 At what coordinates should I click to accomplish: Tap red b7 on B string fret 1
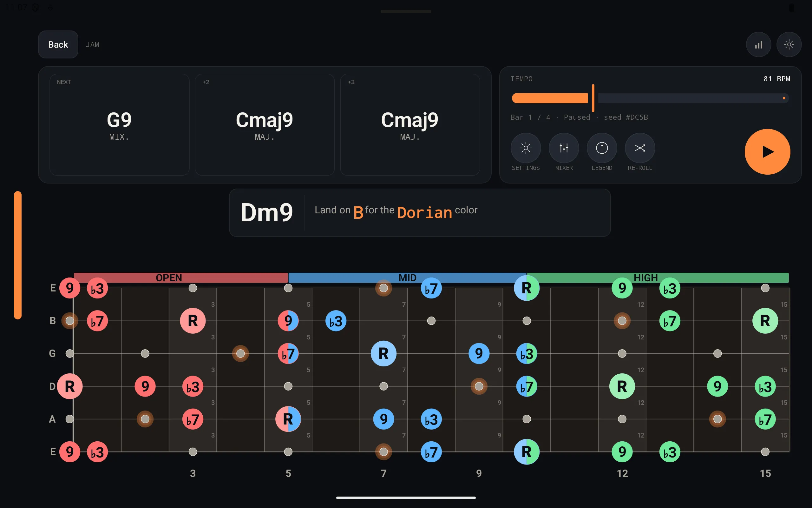click(97, 321)
